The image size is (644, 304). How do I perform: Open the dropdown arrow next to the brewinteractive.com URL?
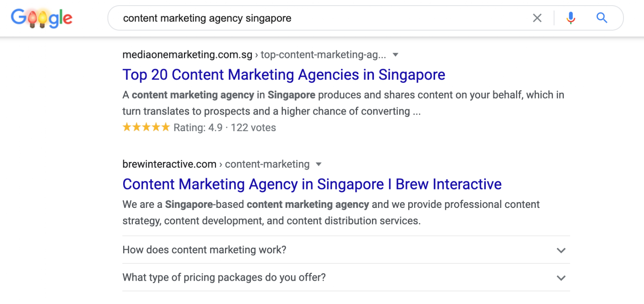coord(319,164)
